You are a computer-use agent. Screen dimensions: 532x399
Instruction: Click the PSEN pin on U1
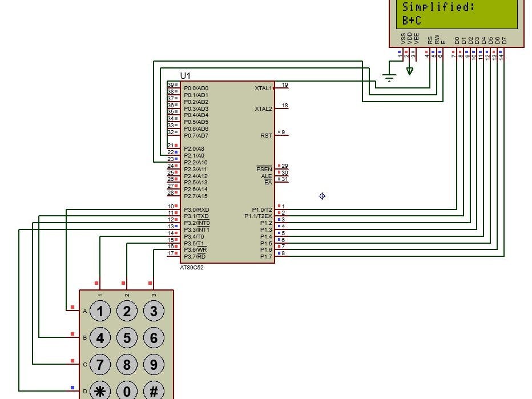pyautogui.click(x=265, y=169)
